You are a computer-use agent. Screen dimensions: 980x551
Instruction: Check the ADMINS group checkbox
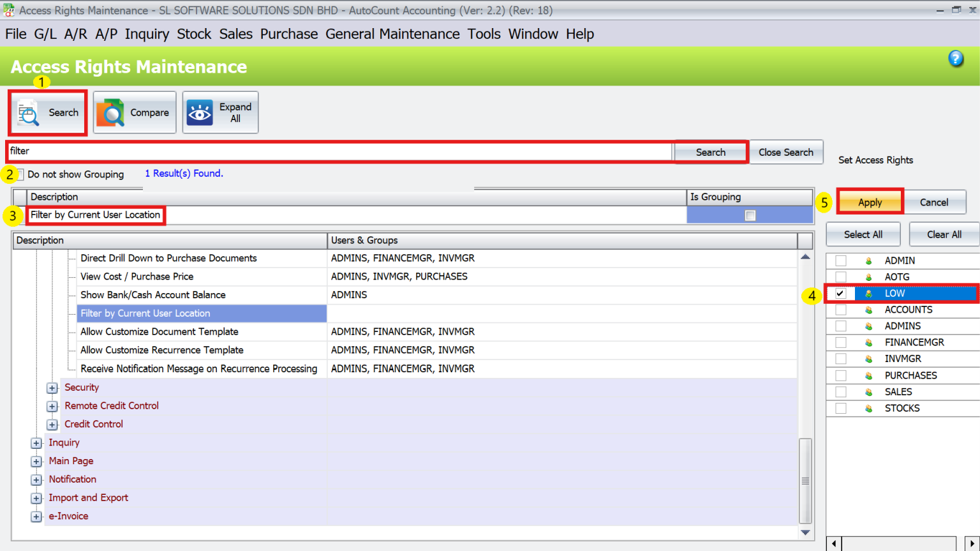840,326
